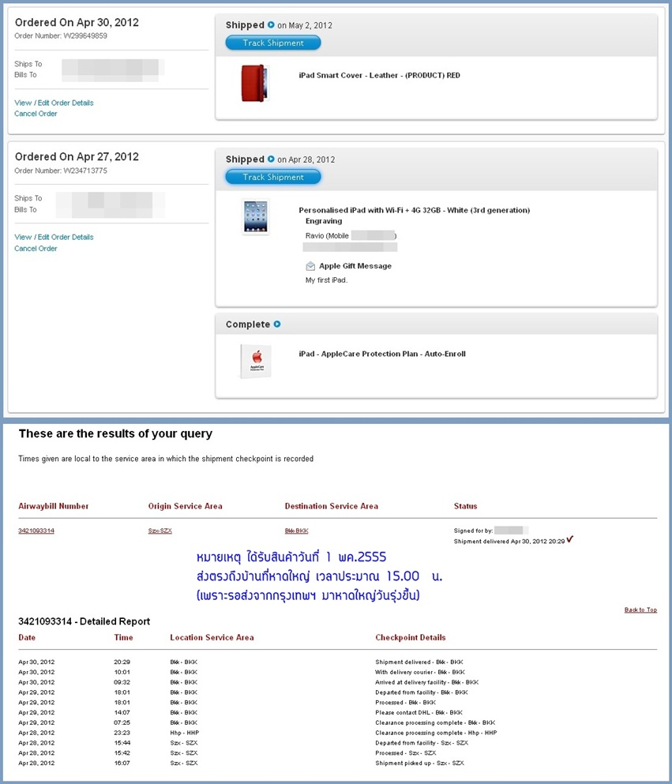This screenshot has height=784, width=672.
Task: Click iPad - AppleCare Protection Plan - Auto-Enroll text
Action: tap(382, 354)
